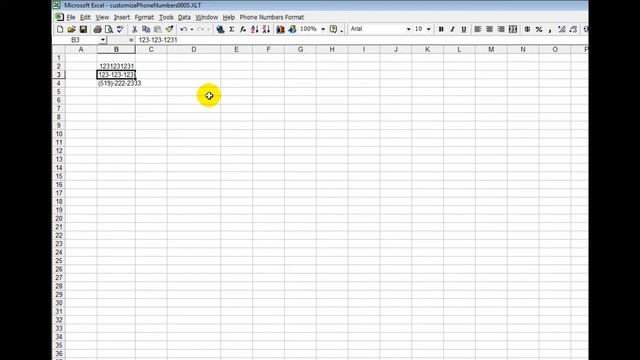Click the formula bar showing 123-123-1231
Image resolution: width=640 pixels, height=360 pixels.
coord(361,40)
